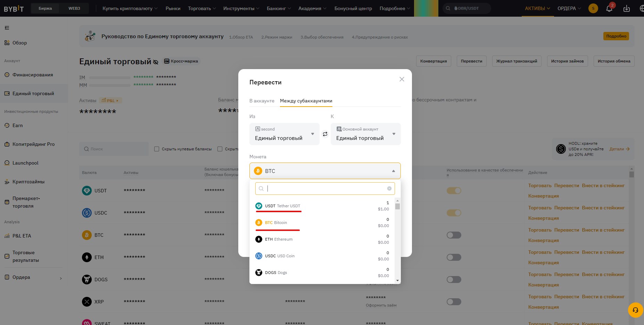The width and height of the screenshot is (644, 325).
Task: Expand Торговать menu
Action: click(202, 8)
